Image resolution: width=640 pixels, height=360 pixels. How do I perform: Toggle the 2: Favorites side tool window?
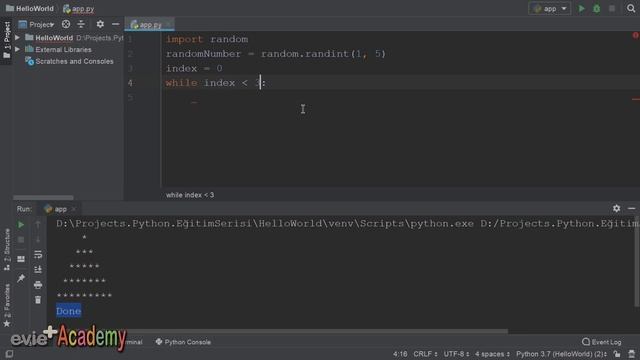click(x=7, y=305)
